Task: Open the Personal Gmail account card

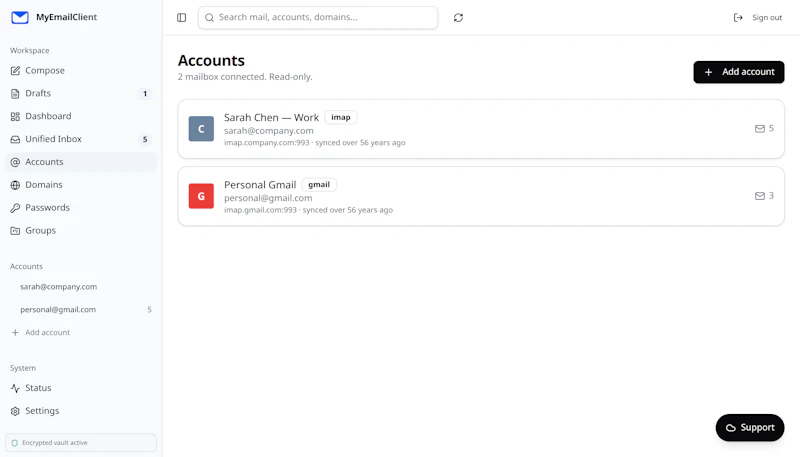Action: click(x=481, y=196)
